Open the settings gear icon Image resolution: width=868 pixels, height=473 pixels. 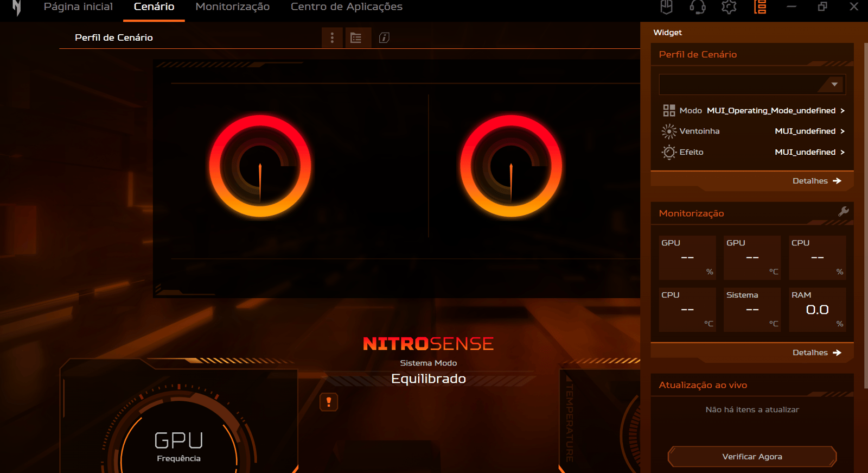tap(729, 7)
